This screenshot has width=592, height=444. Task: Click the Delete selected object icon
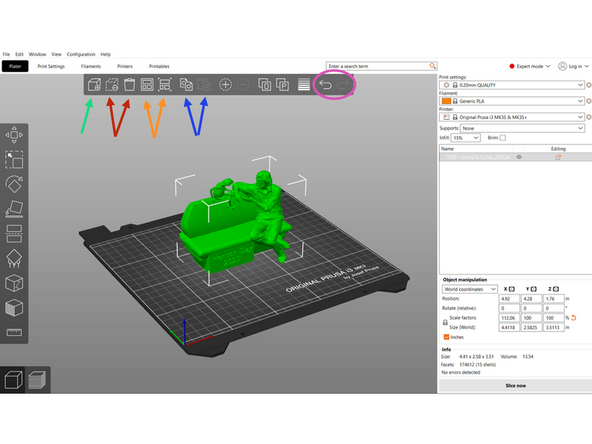tap(112, 85)
